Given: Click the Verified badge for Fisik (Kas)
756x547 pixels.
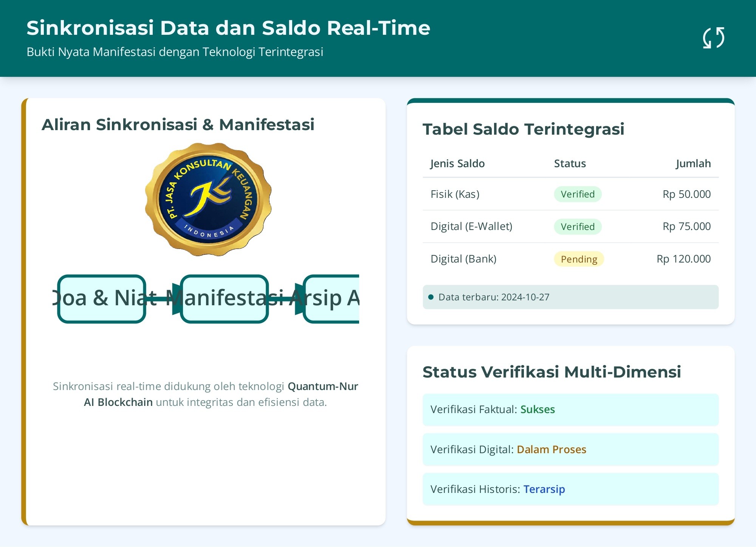Looking at the screenshot, I should [577, 194].
